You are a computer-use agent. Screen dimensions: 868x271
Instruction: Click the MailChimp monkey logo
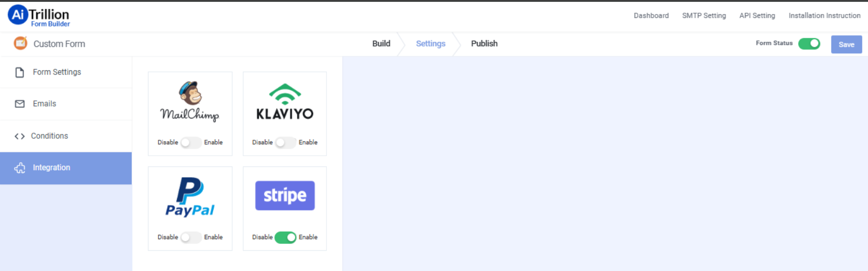click(190, 101)
